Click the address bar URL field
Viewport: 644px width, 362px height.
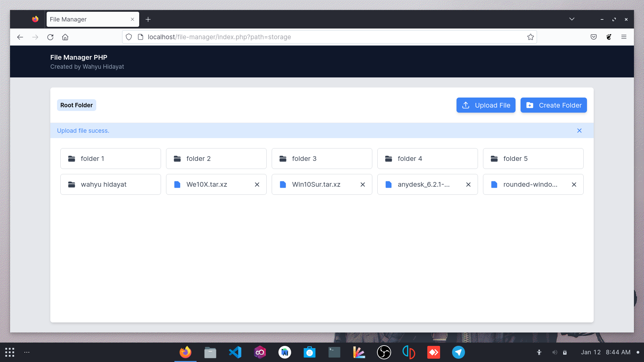click(x=302, y=37)
